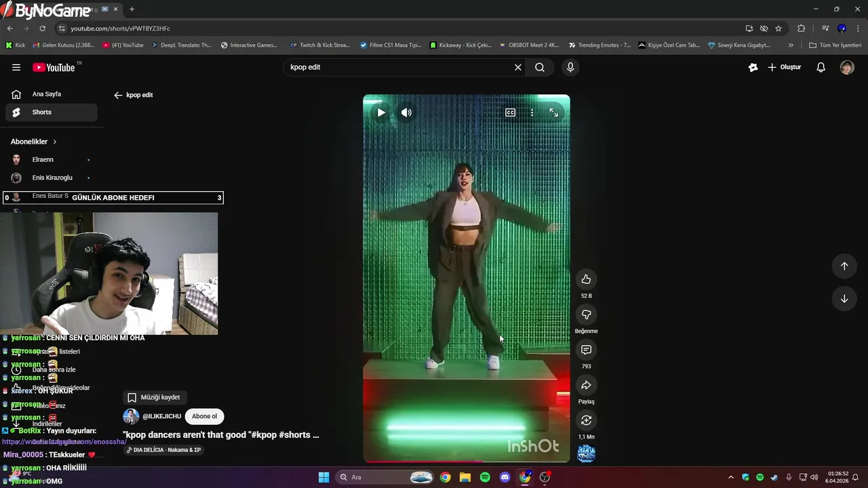The width and height of the screenshot is (868, 488).
Task: Go to the next Short
Action: (x=844, y=299)
